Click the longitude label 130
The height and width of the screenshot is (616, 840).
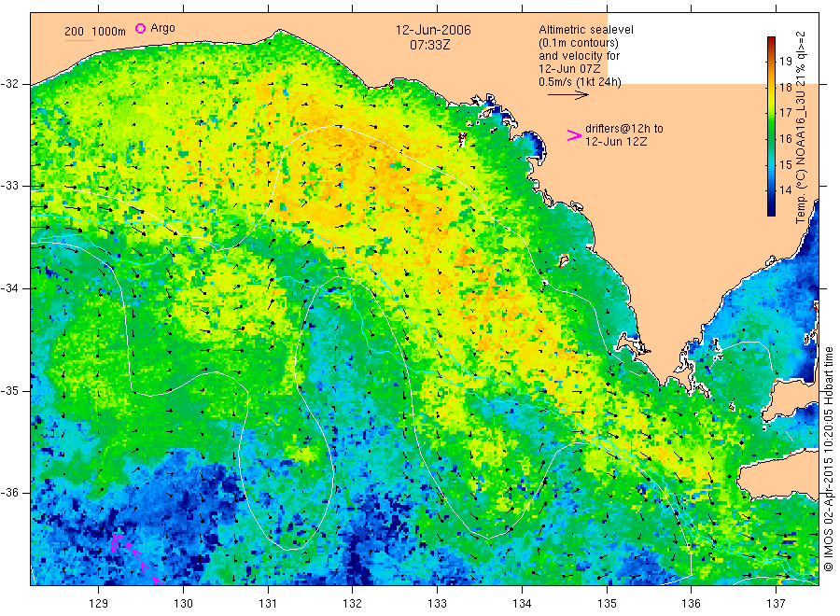click(x=183, y=604)
